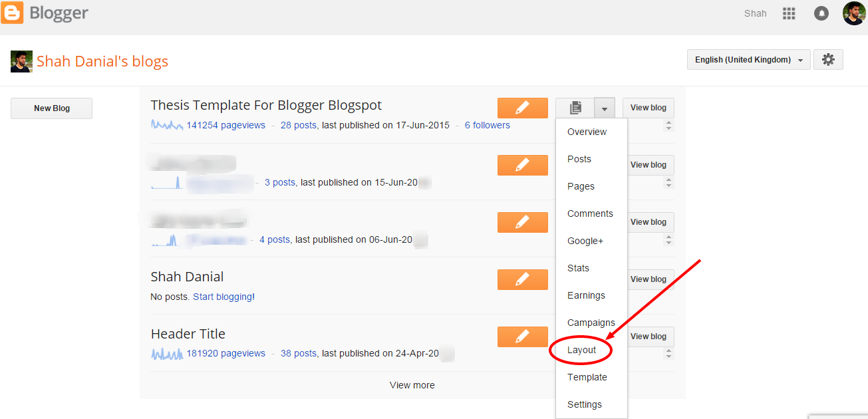The image size is (868, 419).
Task: Open post list icon for Thesis Template blog
Action: click(575, 108)
